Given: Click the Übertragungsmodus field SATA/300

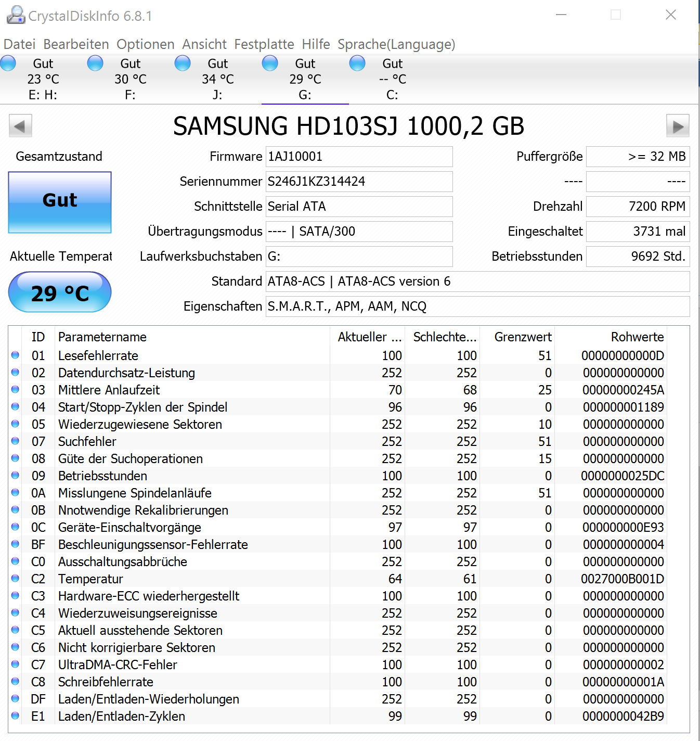Looking at the screenshot, I should tap(359, 232).
